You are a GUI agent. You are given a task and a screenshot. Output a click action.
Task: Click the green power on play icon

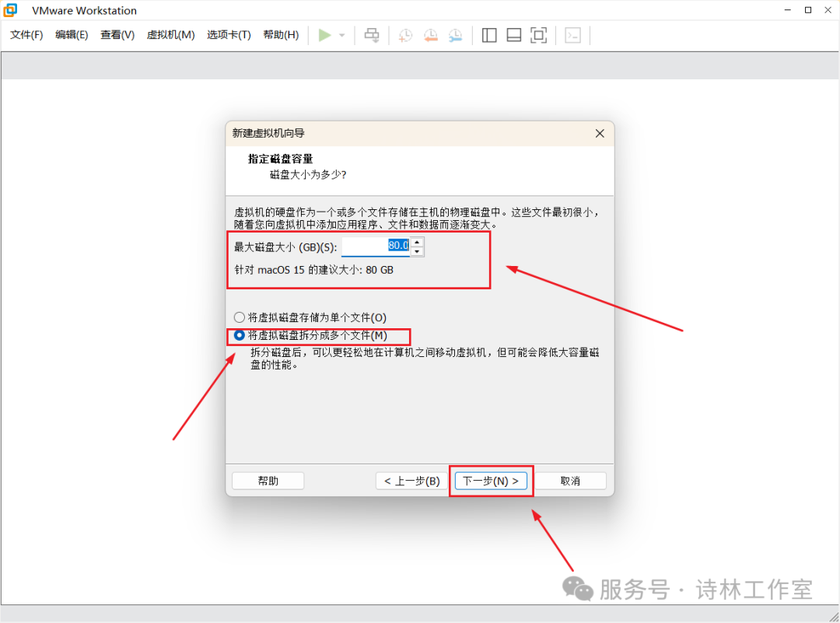[x=324, y=35]
